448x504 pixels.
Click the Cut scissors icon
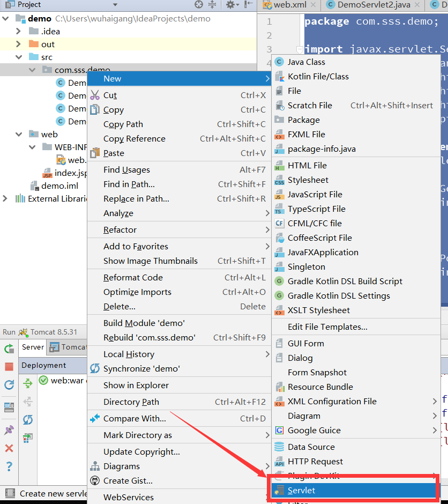coord(95,95)
